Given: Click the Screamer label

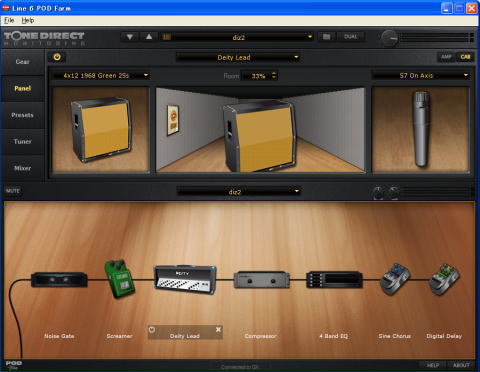Looking at the screenshot, I should point(119,336).
